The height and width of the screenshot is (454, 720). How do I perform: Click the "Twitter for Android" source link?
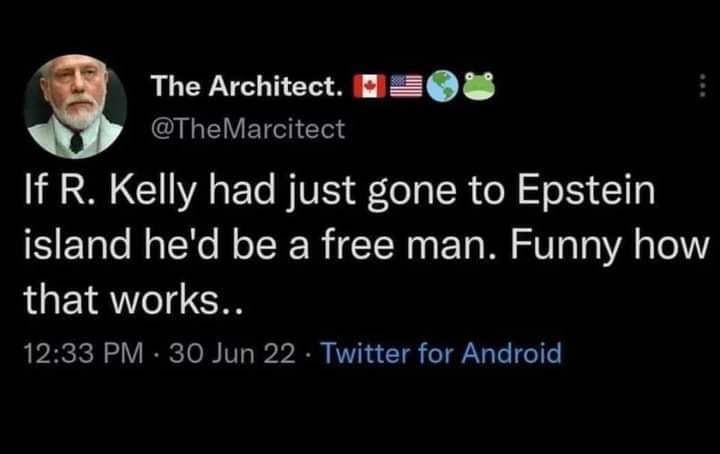click(x=444, y=352)
